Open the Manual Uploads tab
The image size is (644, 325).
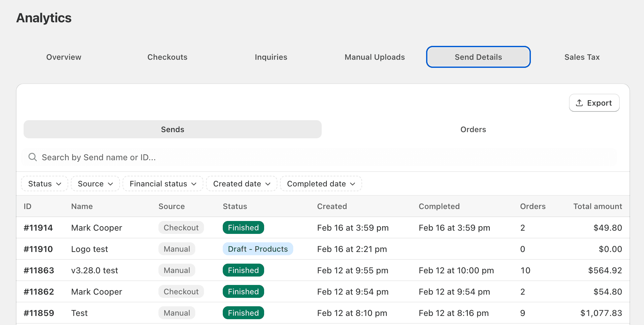click(374, 57)
